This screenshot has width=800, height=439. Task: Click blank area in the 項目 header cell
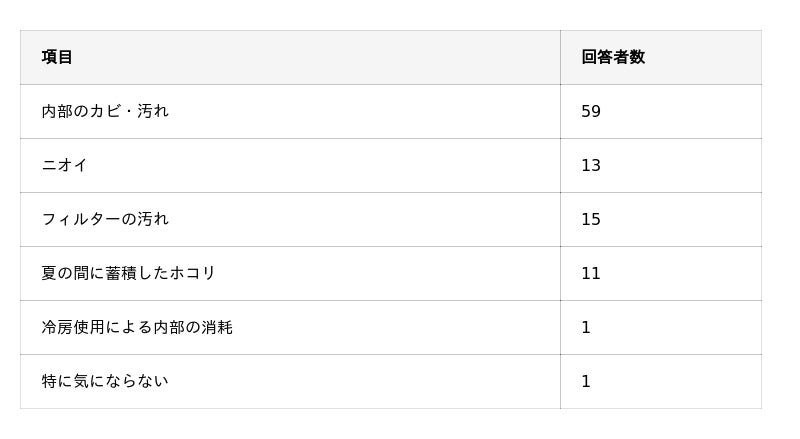coord(316,57)
